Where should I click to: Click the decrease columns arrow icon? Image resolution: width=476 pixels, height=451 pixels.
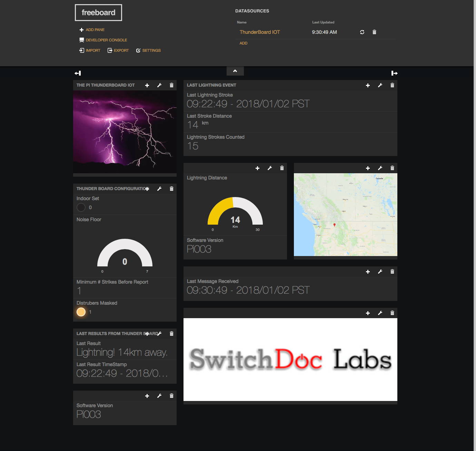78,73
